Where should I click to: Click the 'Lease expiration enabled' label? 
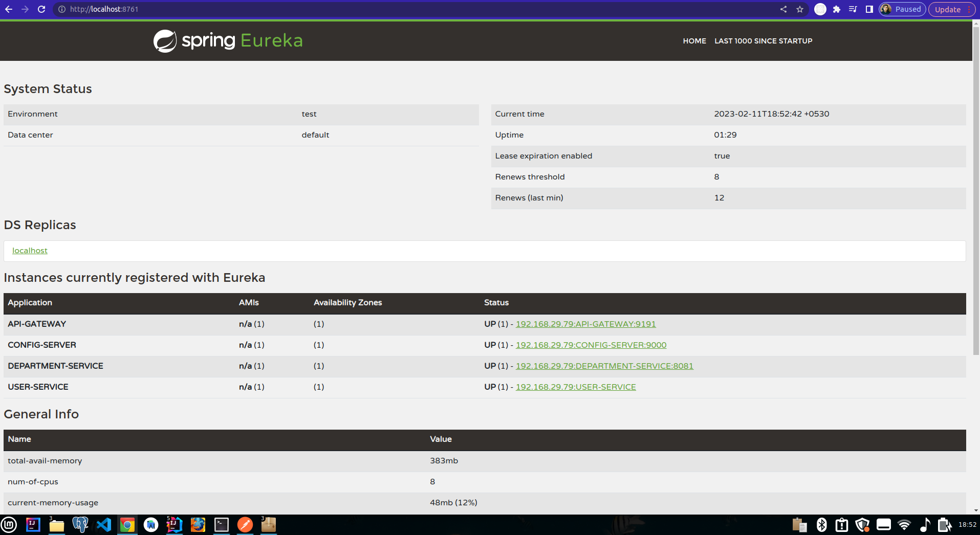543,156
